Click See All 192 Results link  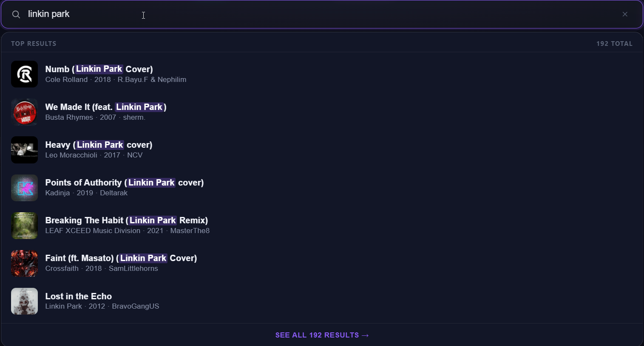(x=322, y=335)
